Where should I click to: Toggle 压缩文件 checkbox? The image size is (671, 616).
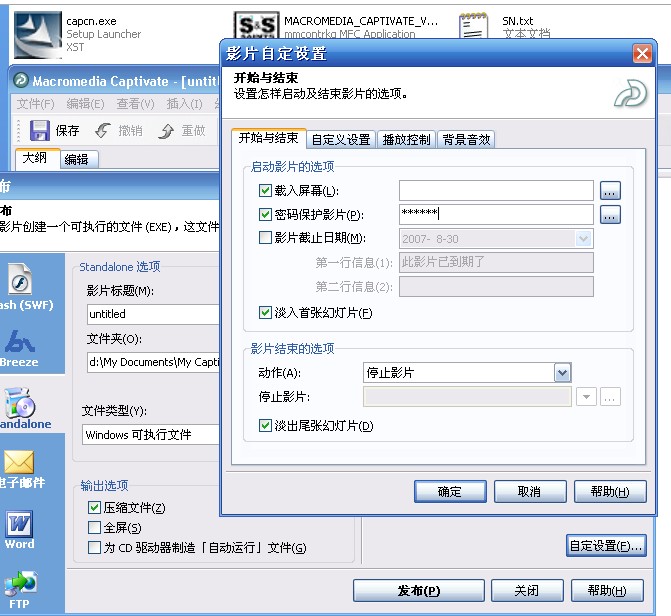pyautogui.click(x=94, y=508)
